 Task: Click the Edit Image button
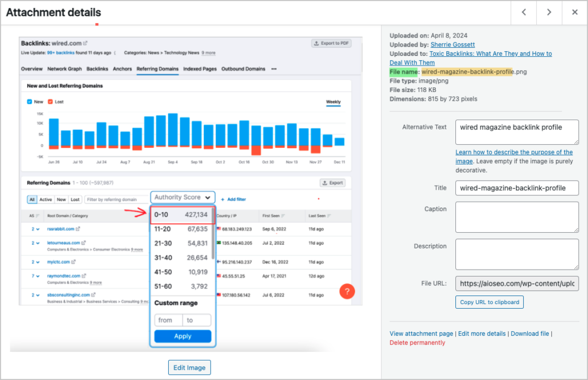[189, 367]
